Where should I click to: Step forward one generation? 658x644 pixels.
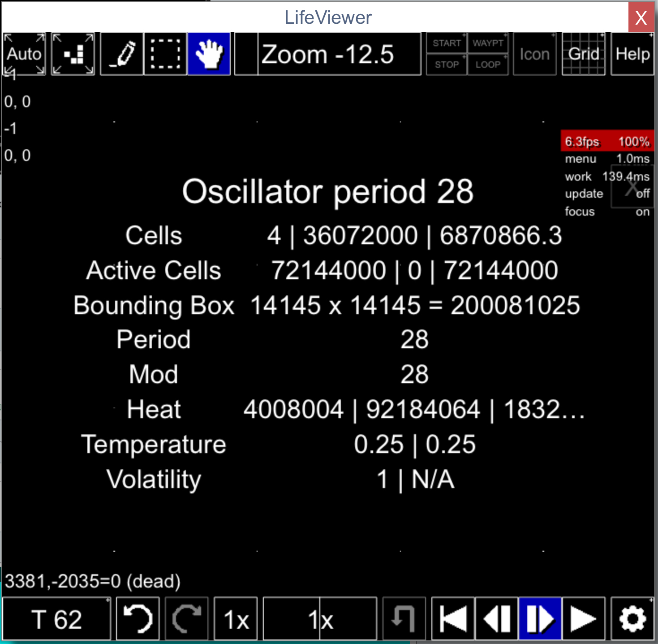pos(540,619)
